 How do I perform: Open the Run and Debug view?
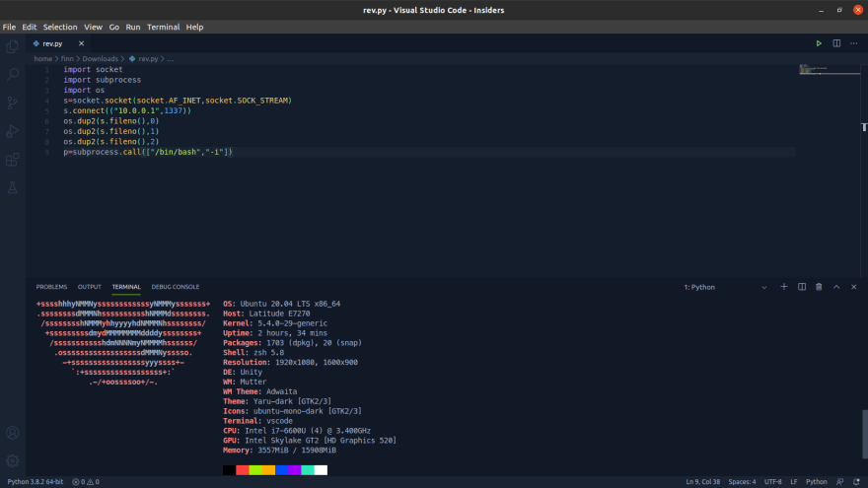point(12,131)
